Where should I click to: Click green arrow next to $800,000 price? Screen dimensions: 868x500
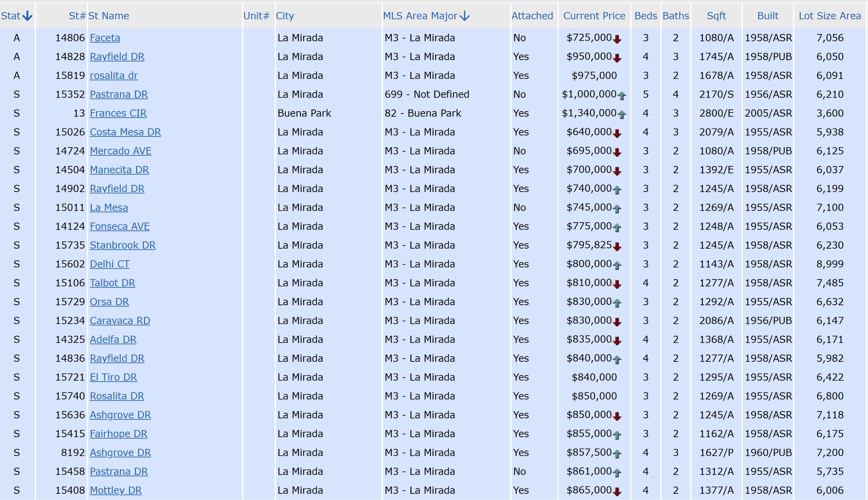[617, 266]
